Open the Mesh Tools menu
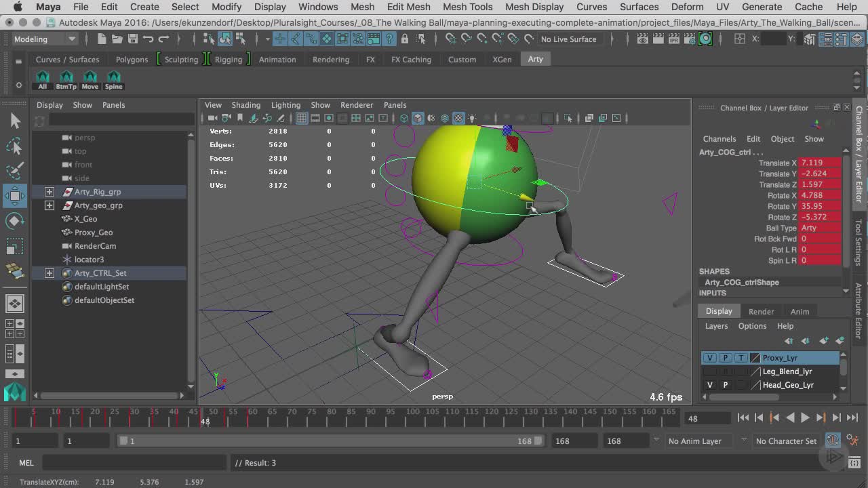 (467, 7)
